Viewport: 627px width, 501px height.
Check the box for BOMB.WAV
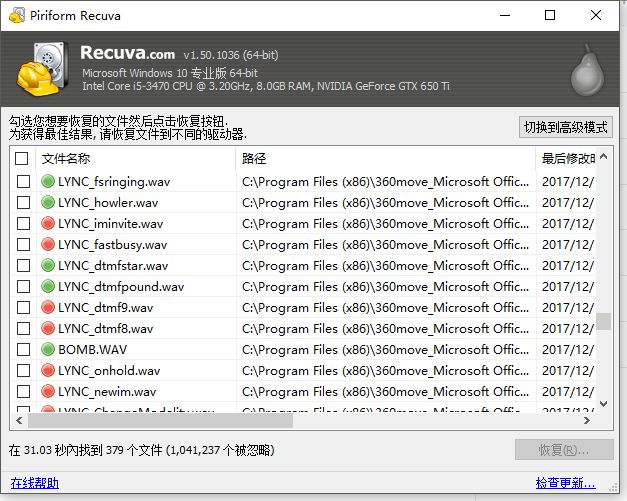[24, 349]
